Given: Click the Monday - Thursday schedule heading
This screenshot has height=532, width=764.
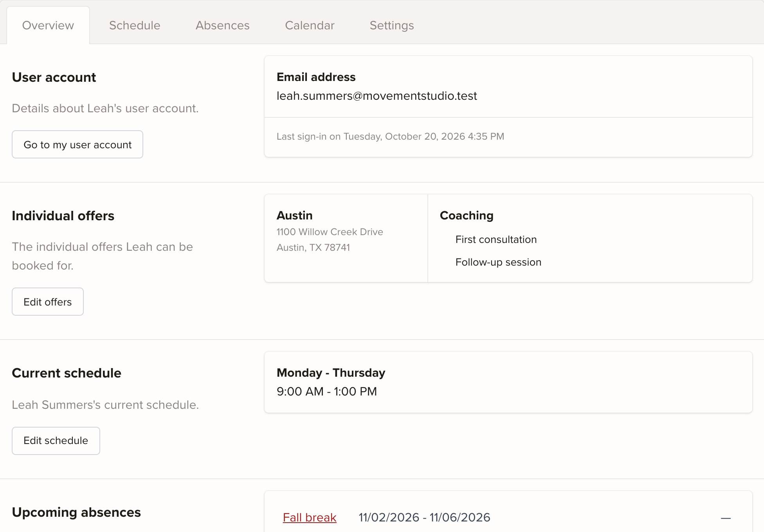Looking at the screenshot, I should pyautogui.click(x=331, y=373).
